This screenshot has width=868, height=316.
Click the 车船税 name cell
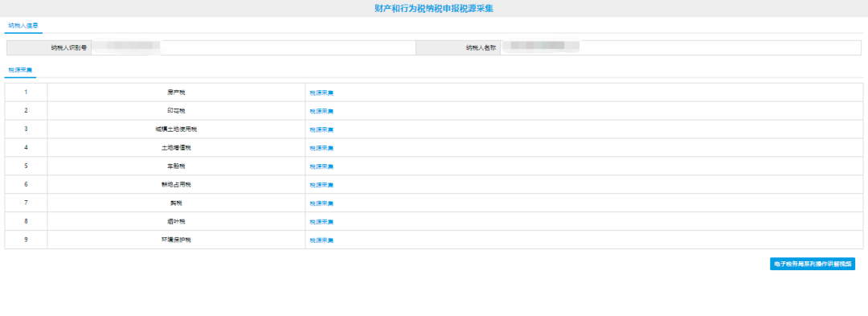(176, 166)
